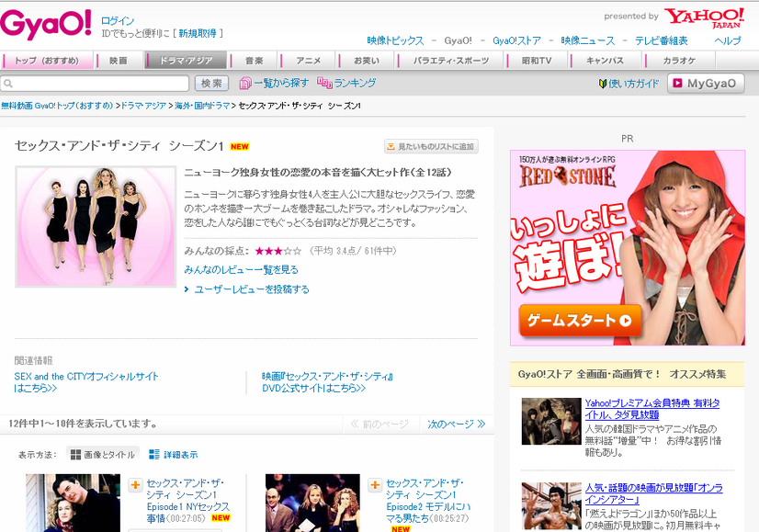Open Episode2 モデルにハマる男たち title link
759x532 pixels.
pos(428,501)
